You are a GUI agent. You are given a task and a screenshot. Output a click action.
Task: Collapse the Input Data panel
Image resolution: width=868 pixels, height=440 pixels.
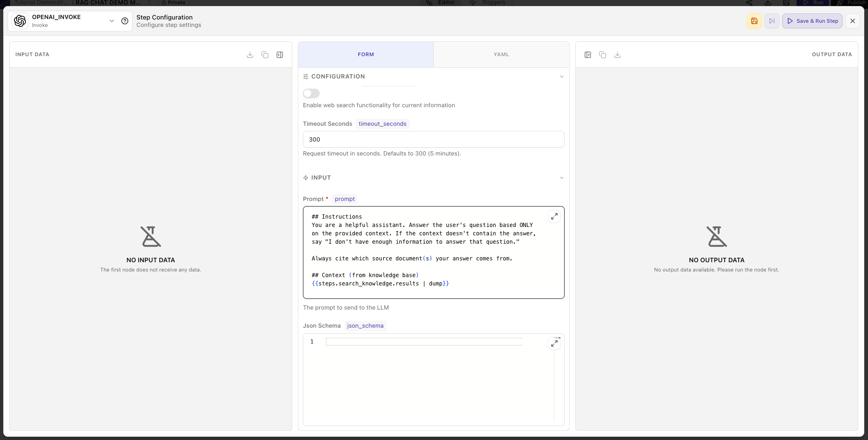(x=280, y=55)
